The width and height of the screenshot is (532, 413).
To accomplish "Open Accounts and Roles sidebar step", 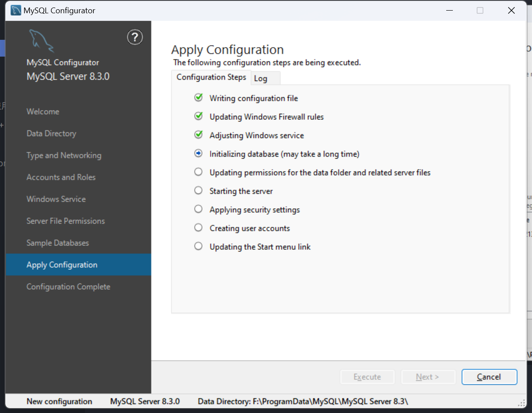I will [61, 177].
